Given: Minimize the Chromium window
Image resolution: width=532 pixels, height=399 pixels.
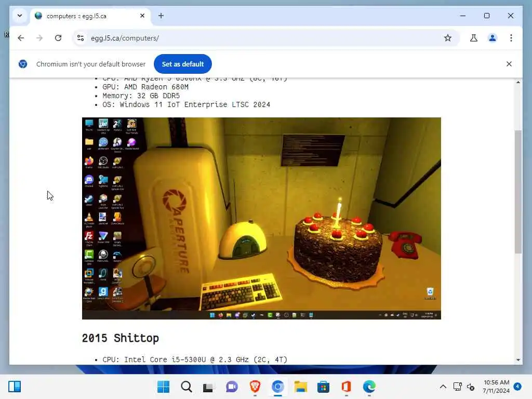Looking at the screenshot, I should pos(463,16).
